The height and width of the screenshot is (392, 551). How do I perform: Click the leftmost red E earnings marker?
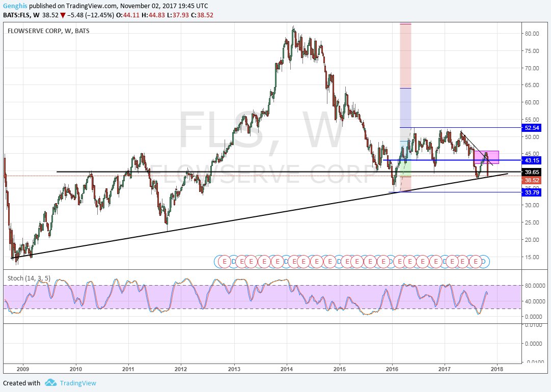(x=224, y=261)
